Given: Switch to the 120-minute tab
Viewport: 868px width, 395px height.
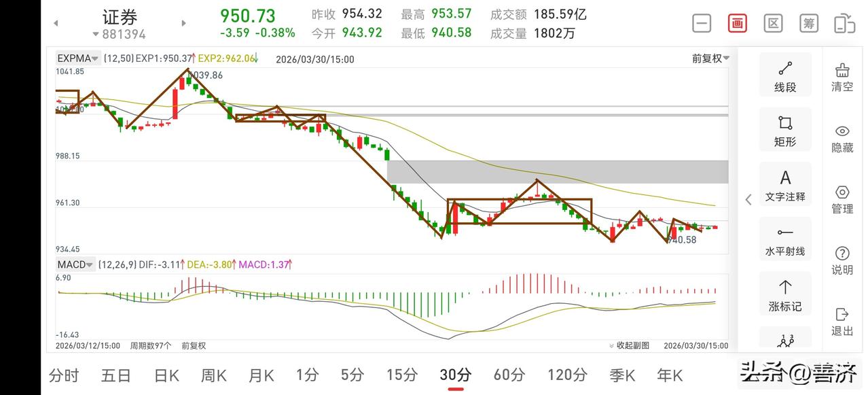Looking at the screenshot, I should click(567, 375).
